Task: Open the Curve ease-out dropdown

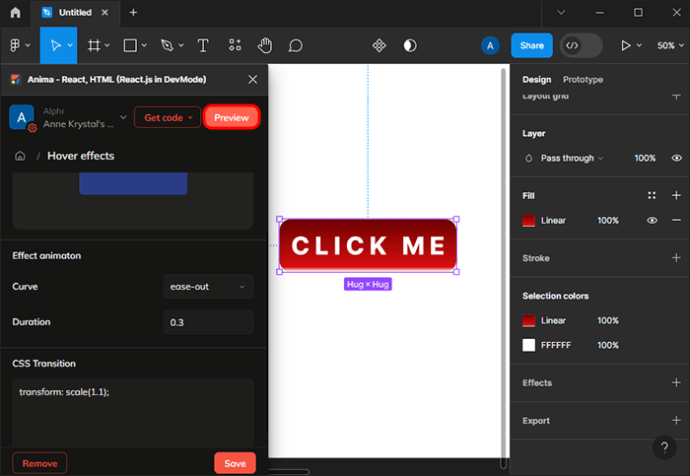Action: 208,287
